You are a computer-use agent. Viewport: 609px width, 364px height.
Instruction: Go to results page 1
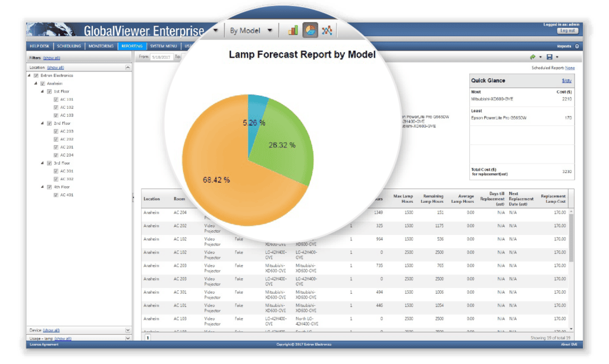point(147,338)
